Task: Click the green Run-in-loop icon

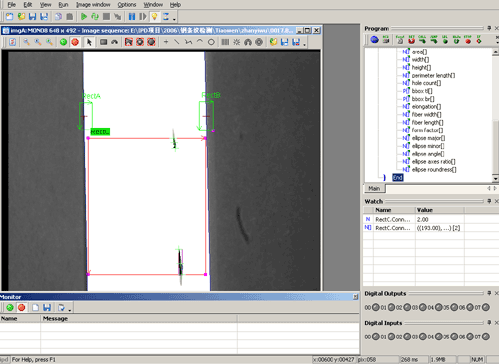Action: 95,16
